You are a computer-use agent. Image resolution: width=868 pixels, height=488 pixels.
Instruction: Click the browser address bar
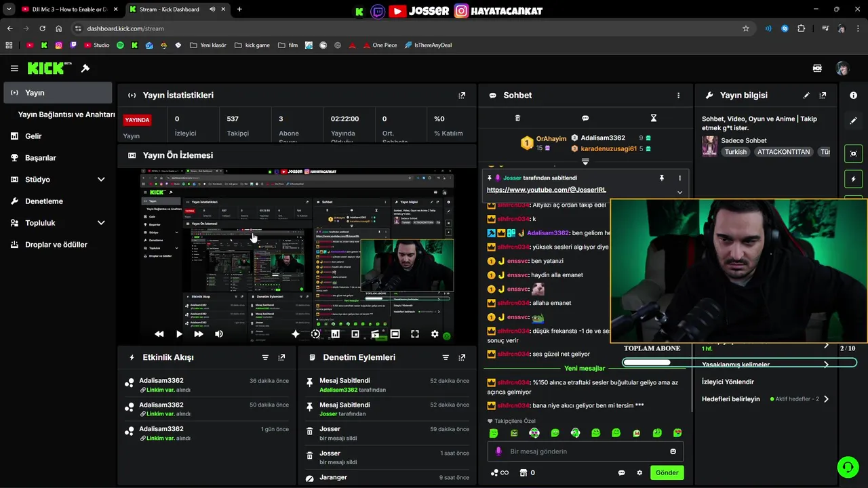pos(407,28)
